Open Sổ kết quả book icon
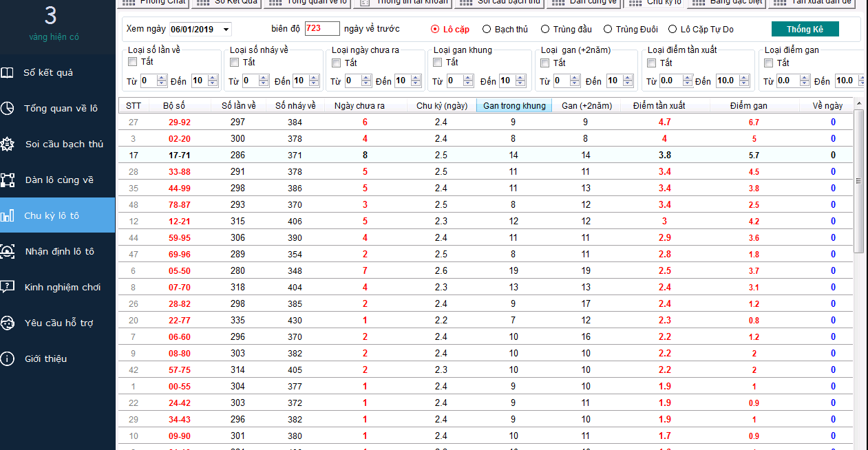Viewport: 868px width, 450px height. click(8, 73)
